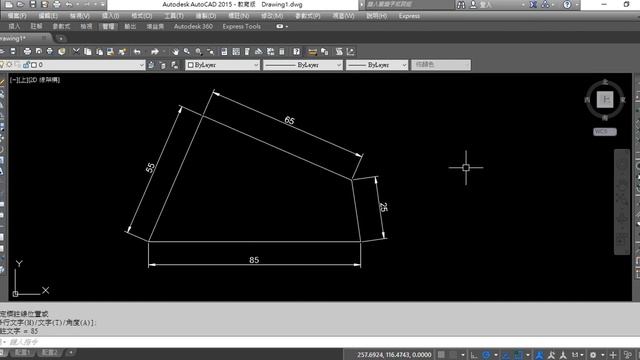Click the Sign In user icon
The image size is (640, 360).
[473, 4]
